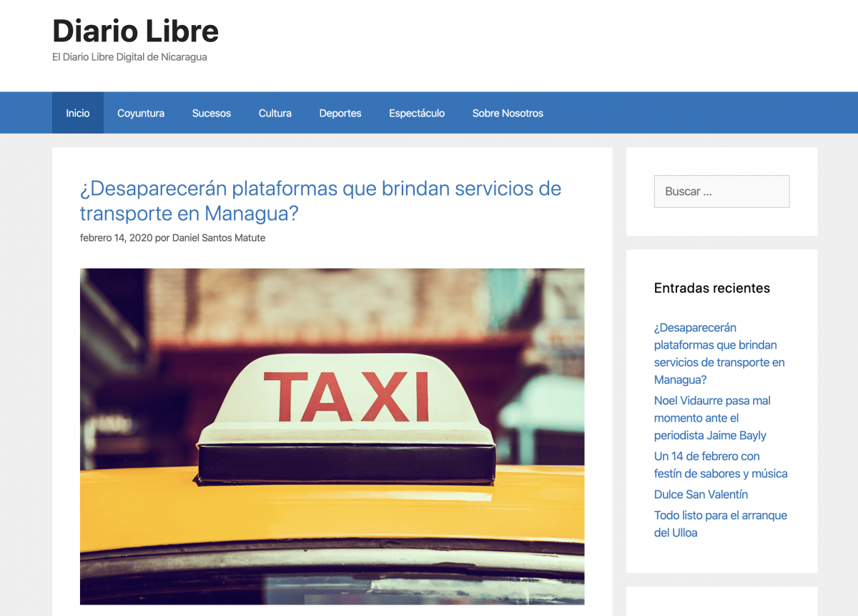858x616 pixels.
Task: Open the Inicio menu item
Action: coord(78,113)
